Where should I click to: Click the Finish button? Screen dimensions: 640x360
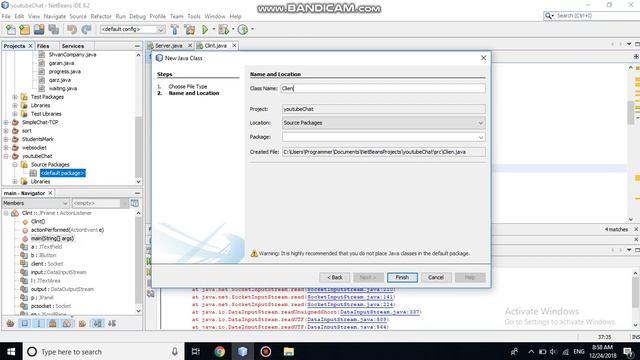(402, 277)
